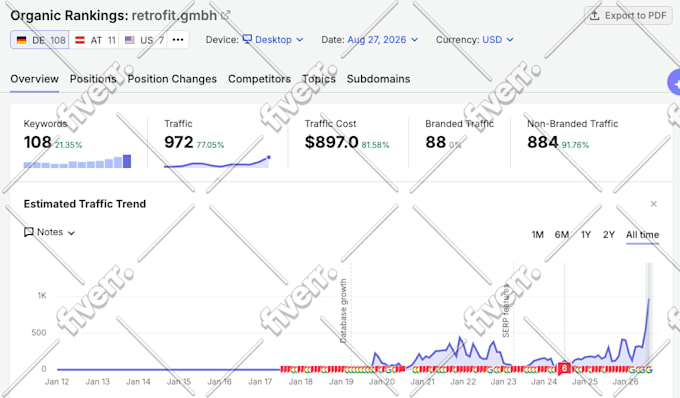This screenshot has width=680, height=398.
Task: Open the Currency USD dropdown
Action: 497,40
